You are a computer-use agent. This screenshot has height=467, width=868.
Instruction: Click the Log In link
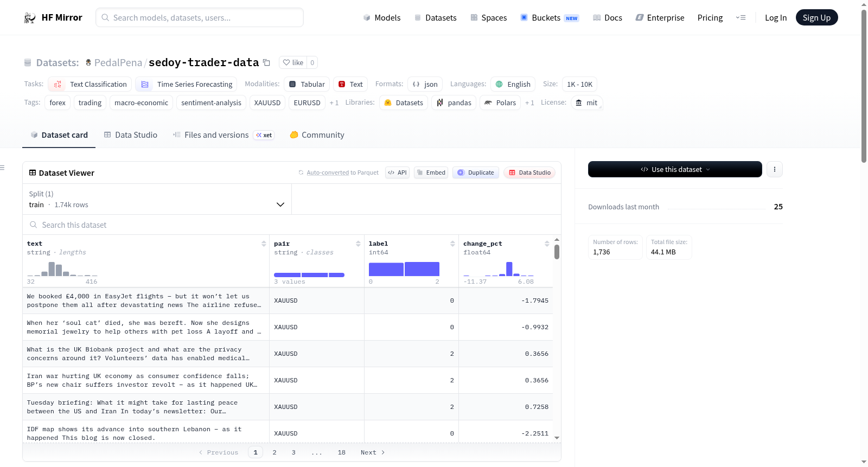[x=776, y=18]
